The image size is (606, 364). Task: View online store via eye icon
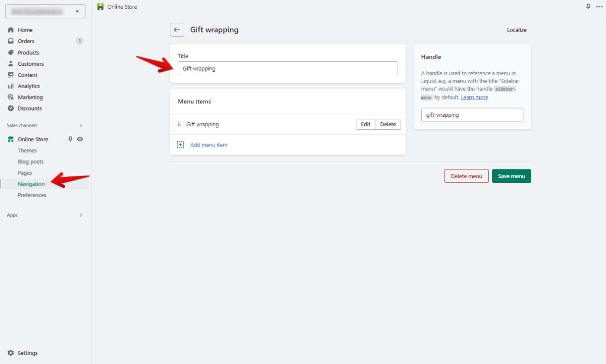(x=80, y=139)
